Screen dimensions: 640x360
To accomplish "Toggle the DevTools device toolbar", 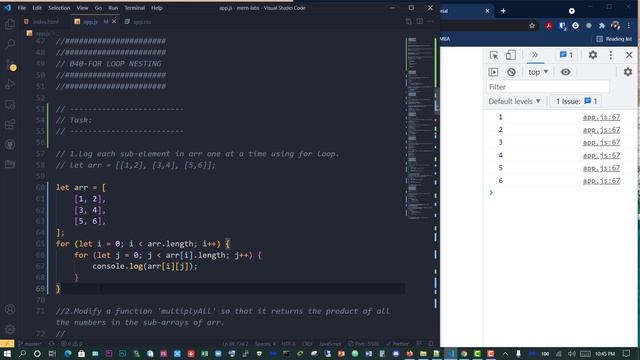I will (x=511, y=55).
